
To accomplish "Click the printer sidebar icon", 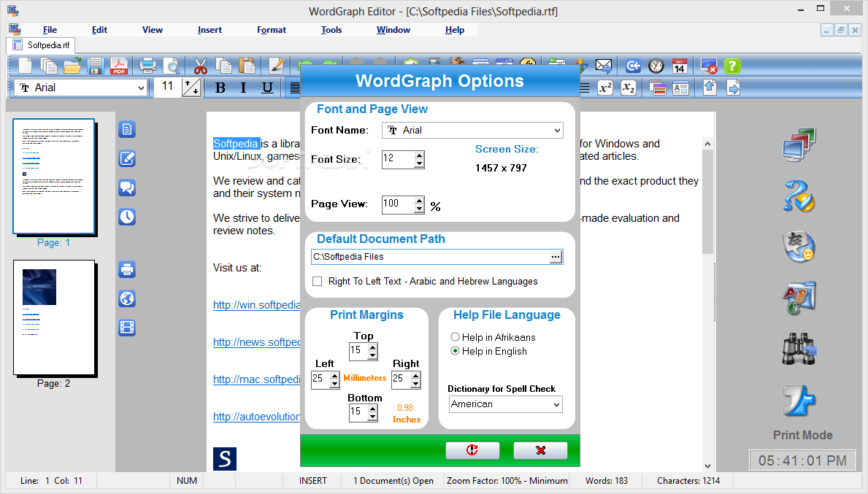I will (x=127, y=269).
